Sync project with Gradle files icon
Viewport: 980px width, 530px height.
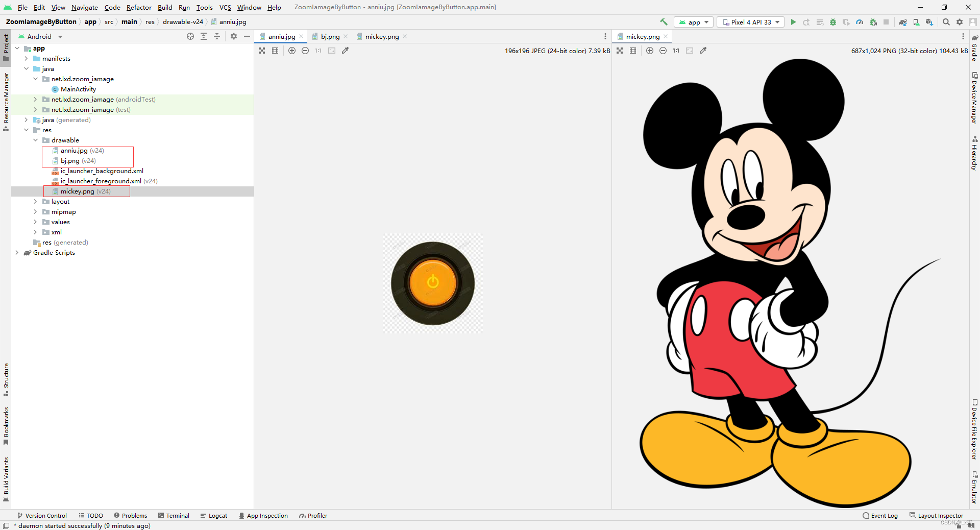coord(903,22)
